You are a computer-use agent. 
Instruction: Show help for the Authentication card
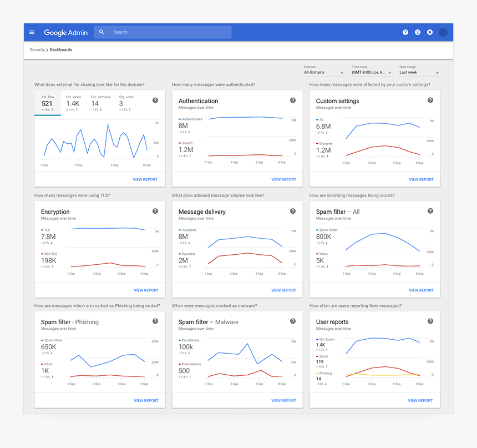pyautogui.click(x=293, y=100)
